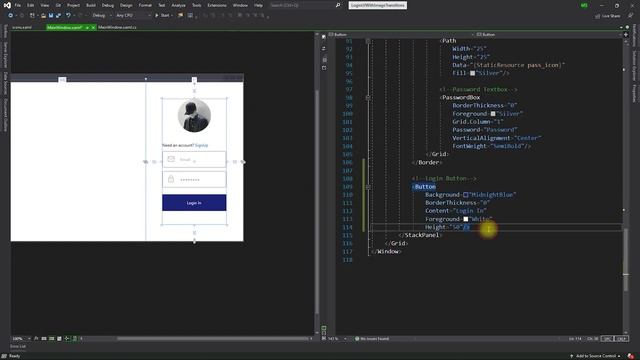Image resolution: width=640 pixels, height=360 pixels.
Task: Open the Git menu
Action: [x=58, y=5]
